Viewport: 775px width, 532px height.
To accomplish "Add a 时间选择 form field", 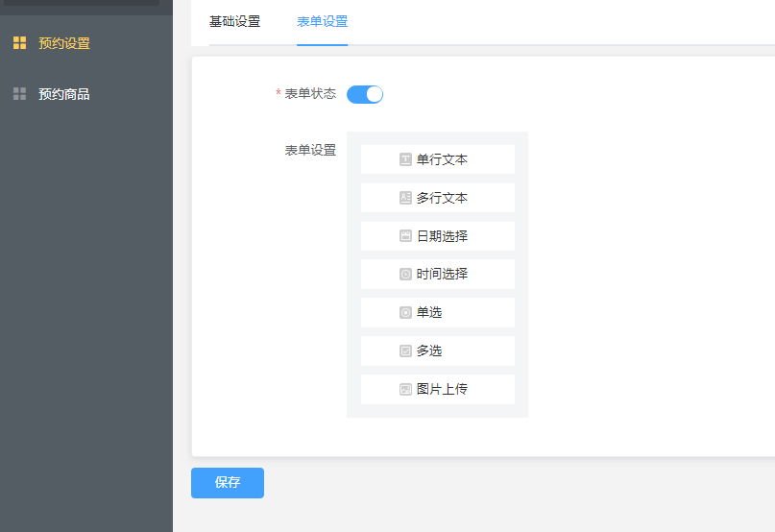I will tap(437, 274).
